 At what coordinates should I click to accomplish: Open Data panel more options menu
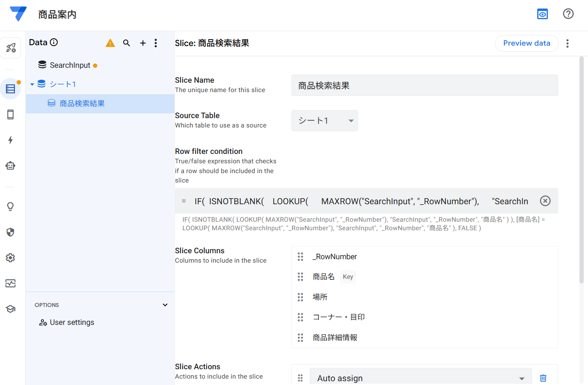[156, 43]
